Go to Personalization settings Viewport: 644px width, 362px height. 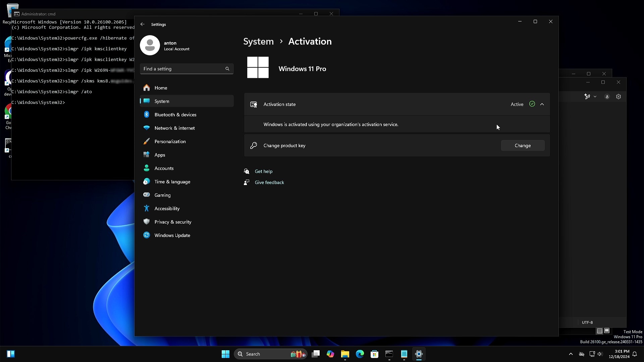(x=170, y=141)
